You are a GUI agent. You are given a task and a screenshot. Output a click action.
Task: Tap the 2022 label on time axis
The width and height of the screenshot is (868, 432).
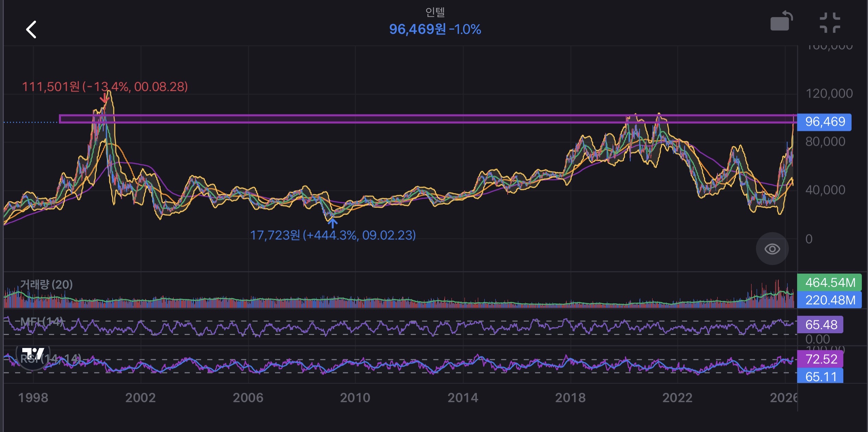click(x=678, y=398)
